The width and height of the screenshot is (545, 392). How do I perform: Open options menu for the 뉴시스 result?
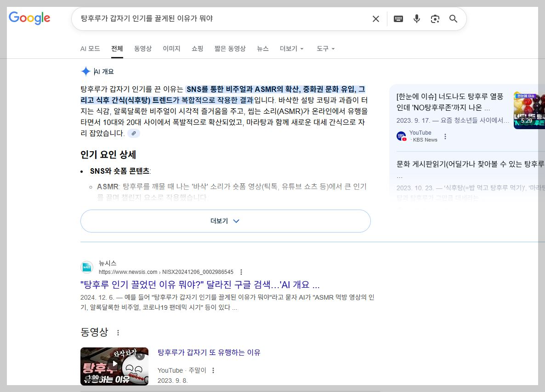(241, 272)
